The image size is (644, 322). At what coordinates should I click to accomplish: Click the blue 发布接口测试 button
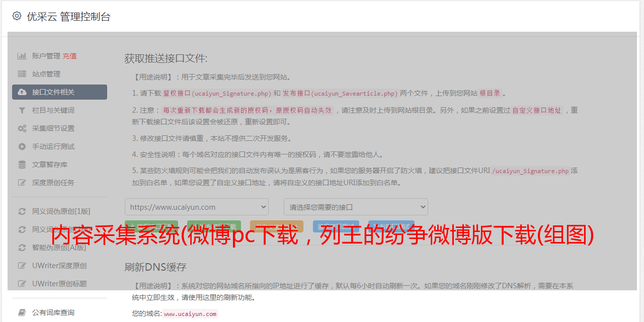[x=391, y=227]
